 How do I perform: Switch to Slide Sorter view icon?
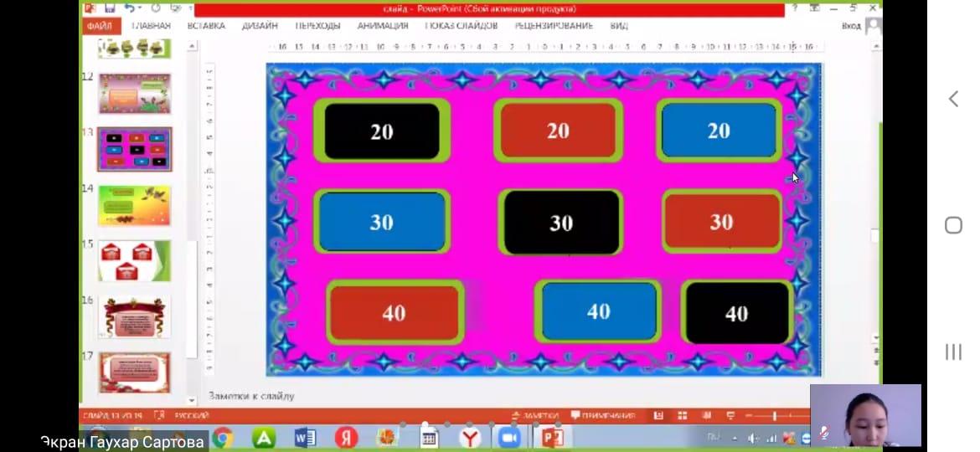(682, 415)
